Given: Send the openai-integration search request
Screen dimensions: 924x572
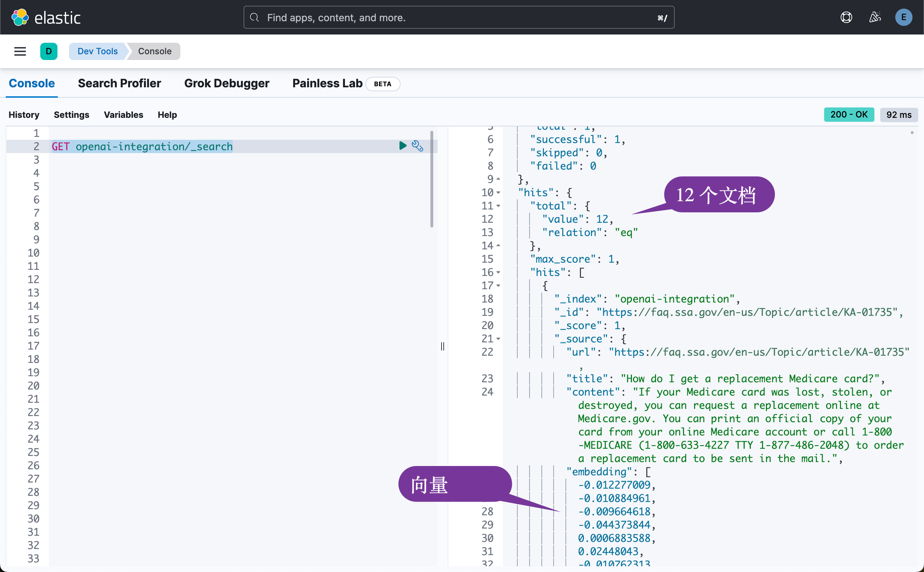Looking at the screenshot, I should 402,146.
